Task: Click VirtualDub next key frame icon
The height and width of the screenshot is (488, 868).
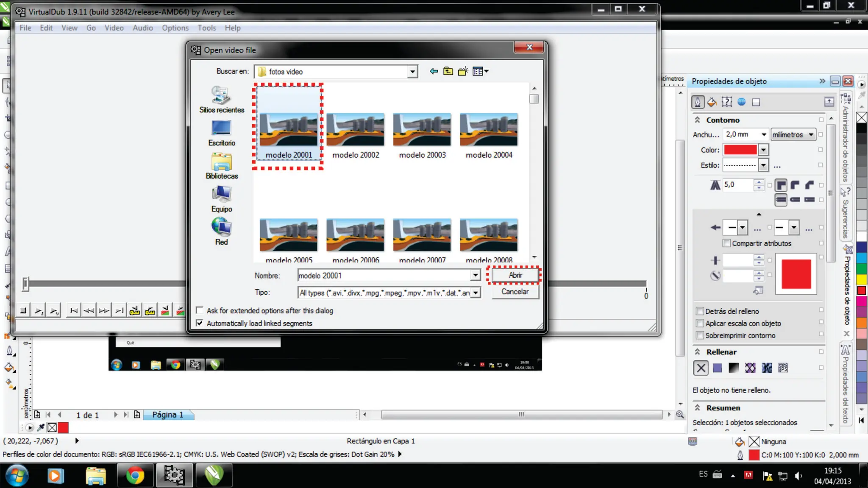Action: 150,311
